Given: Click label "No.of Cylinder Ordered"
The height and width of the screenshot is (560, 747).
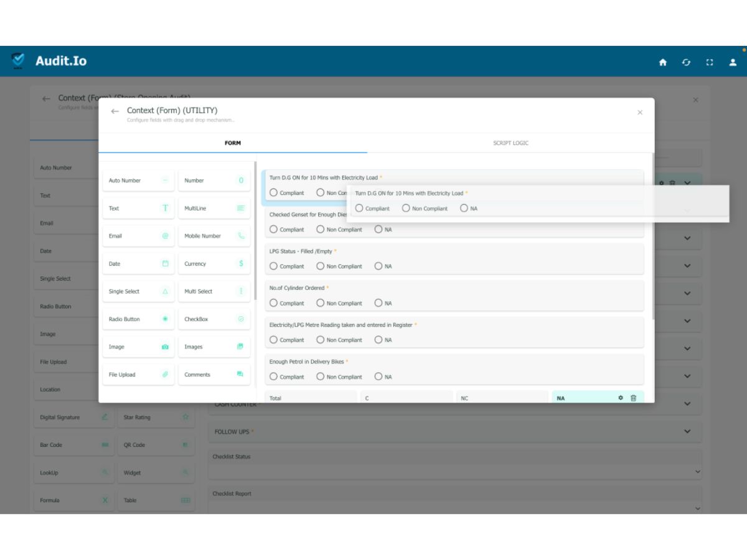Looking at the screenshot, I should [297, 288].
